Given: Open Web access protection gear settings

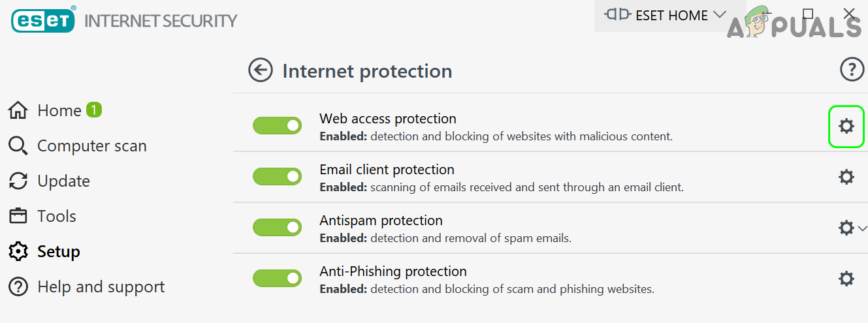Looking at the screenshot, I should 846,126.
